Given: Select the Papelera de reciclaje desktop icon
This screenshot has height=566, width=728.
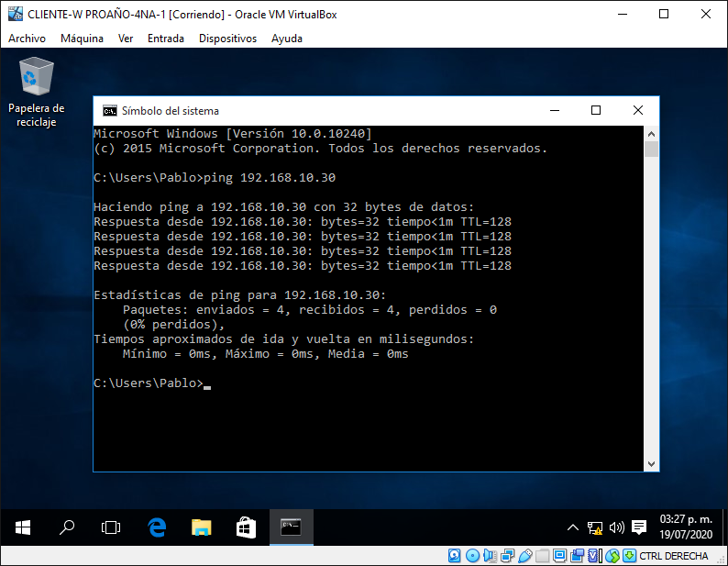Looking at the screenshot, I should tap(36, 93).
